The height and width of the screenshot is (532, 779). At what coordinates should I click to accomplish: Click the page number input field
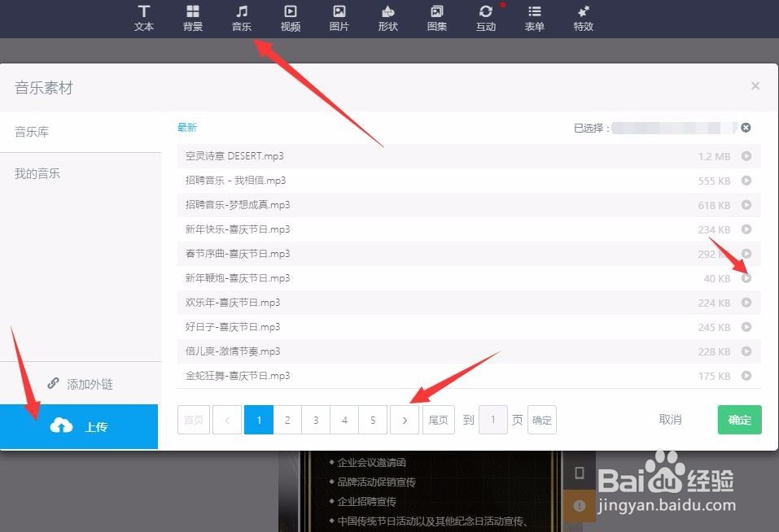(x=492, y=420)
